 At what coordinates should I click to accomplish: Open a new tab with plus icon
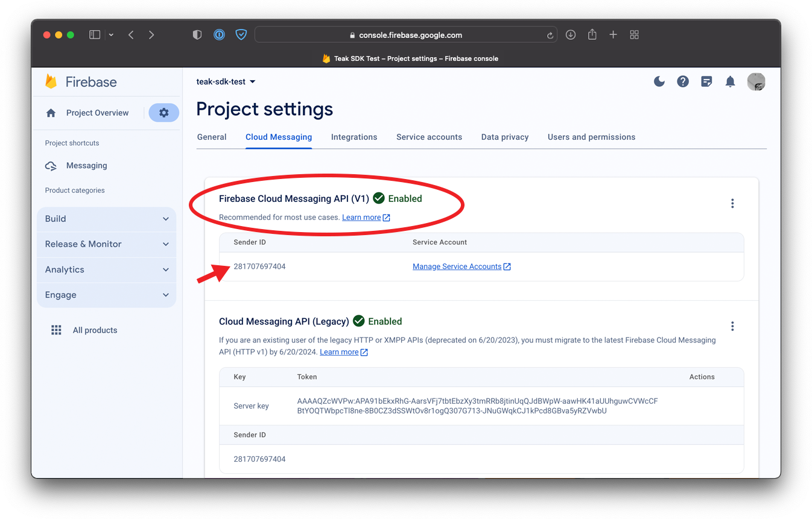click(x=613, y=35)
